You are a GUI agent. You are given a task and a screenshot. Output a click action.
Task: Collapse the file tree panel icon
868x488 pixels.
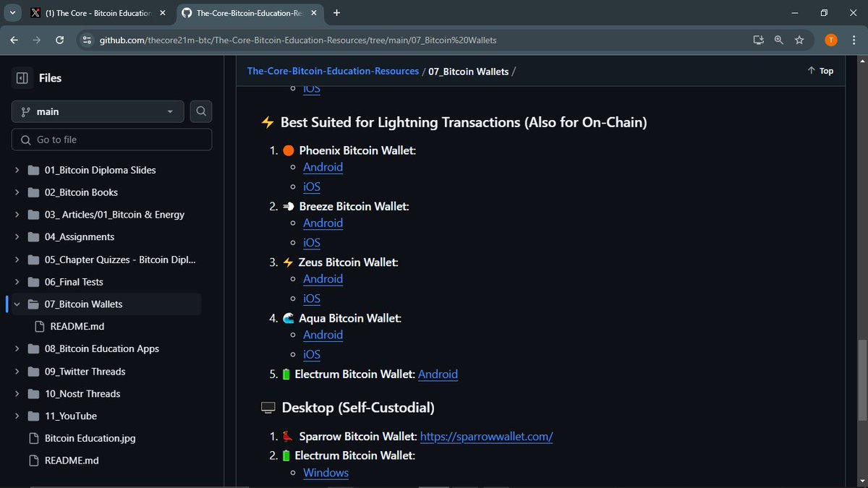point(22,77)
